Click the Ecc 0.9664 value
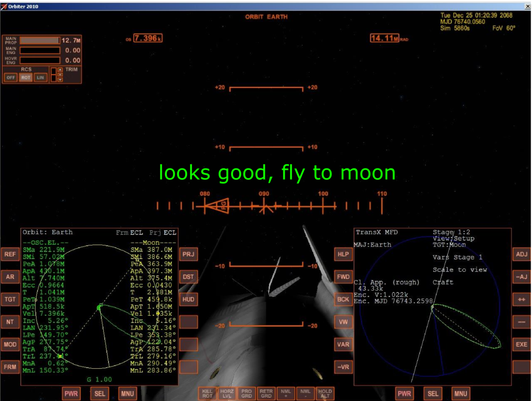 [43, 286]
